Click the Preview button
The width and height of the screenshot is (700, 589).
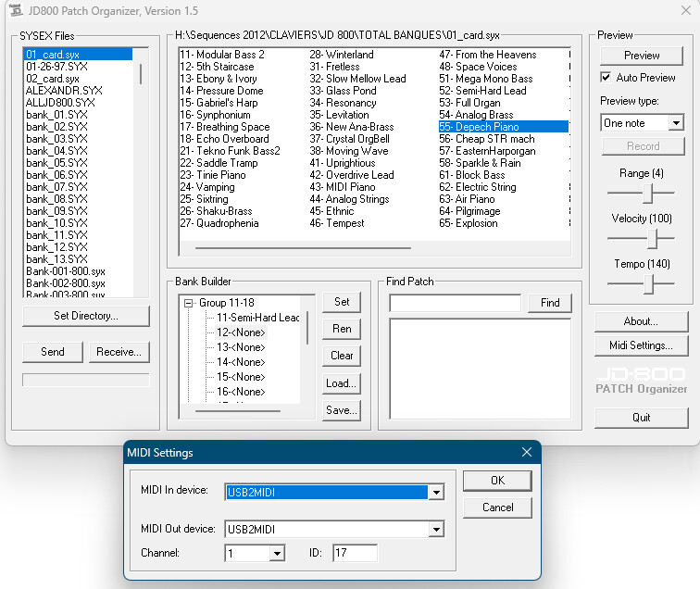[642, 56]
